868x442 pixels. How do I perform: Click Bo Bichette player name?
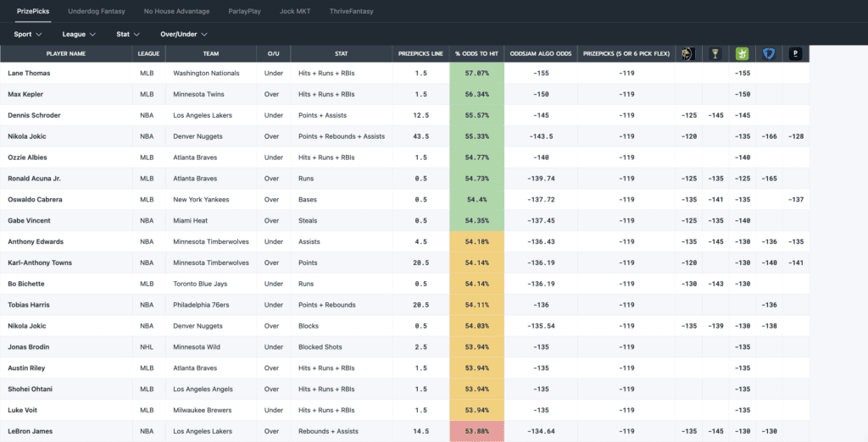click(26, 284)
